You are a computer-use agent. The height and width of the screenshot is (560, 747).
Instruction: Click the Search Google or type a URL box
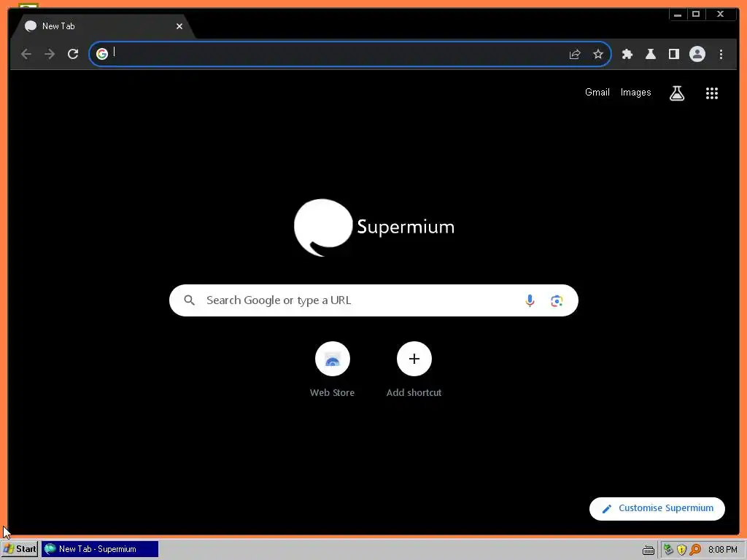[373, 300]
